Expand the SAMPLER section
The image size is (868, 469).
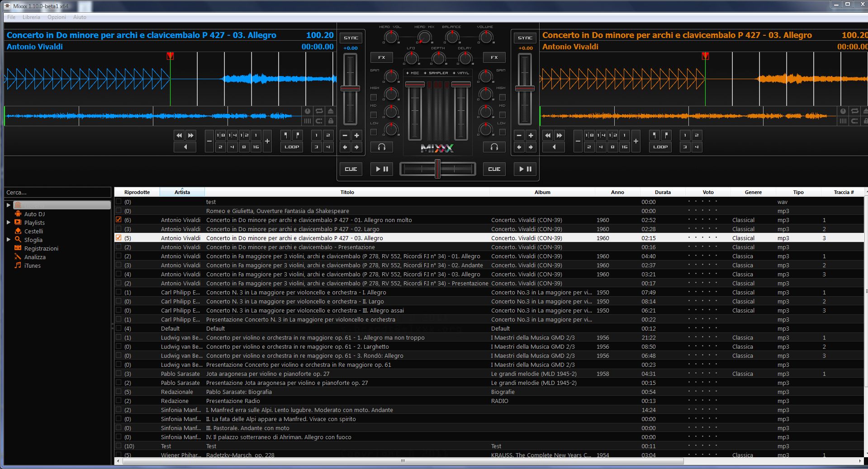[x=436, y=73]
